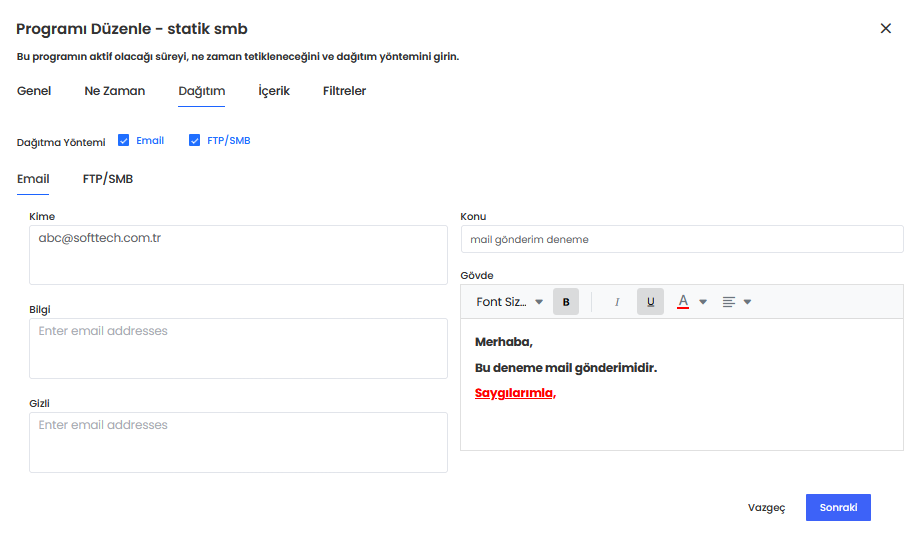This screenshot has height=556, width=907.
Task: Open the Font Size dropdown
Action: point(509,302)
